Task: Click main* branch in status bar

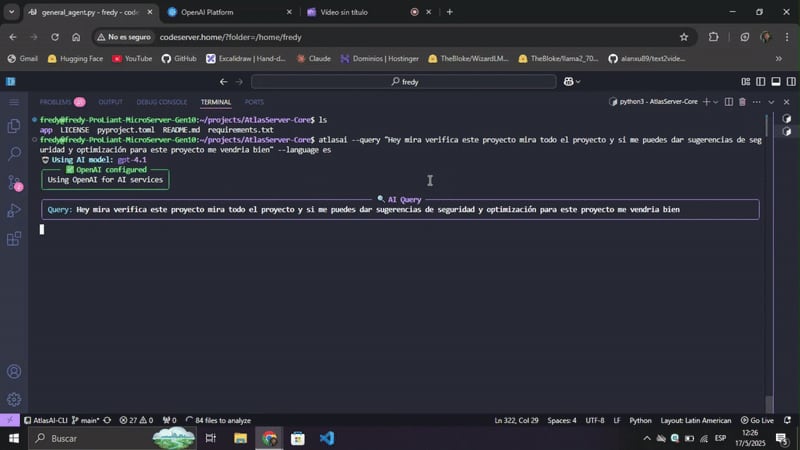Action: click(x=86, y=420)
